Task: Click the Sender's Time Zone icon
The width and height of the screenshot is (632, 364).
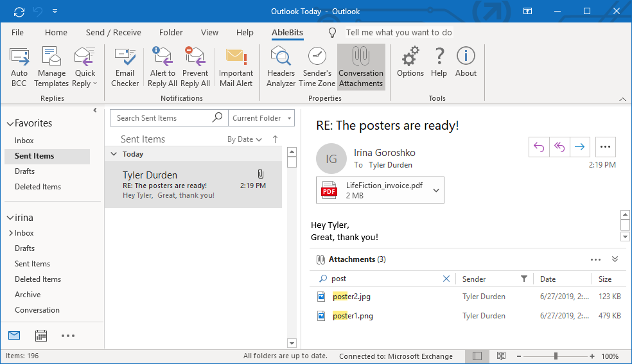Action: point(317,67)
